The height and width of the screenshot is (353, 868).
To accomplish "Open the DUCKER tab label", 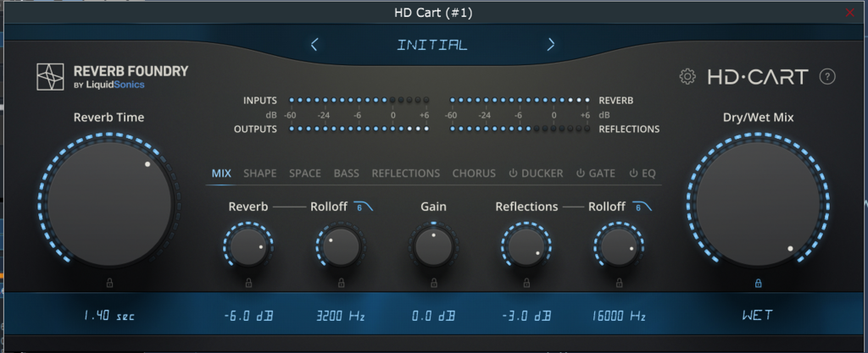I will pyautogui.click(x=542, y=174).
